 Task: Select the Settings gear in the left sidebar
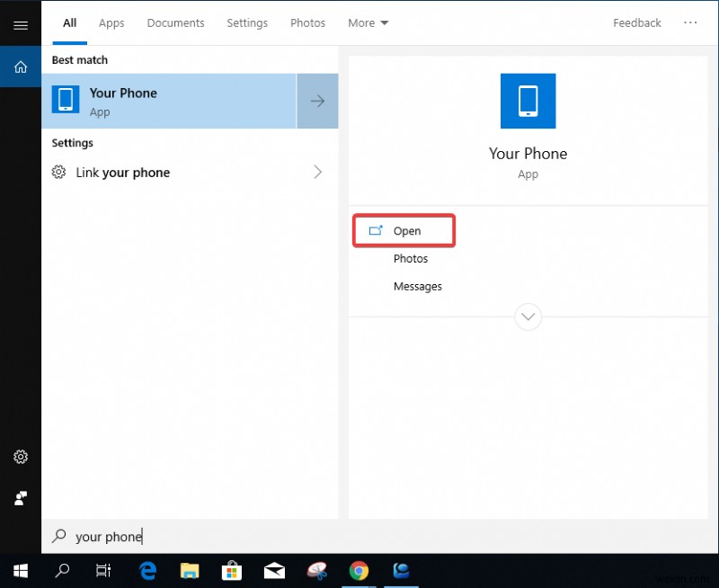click(20, 457)
